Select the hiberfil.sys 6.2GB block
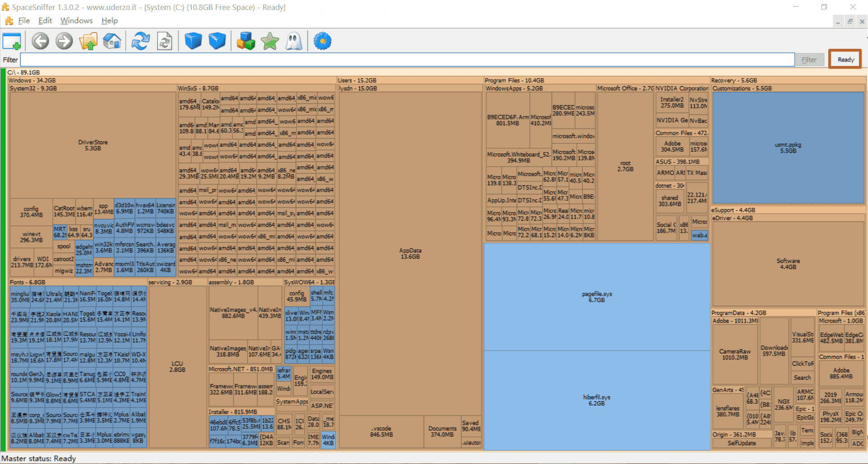868x464 pixels. pos(597,400)
